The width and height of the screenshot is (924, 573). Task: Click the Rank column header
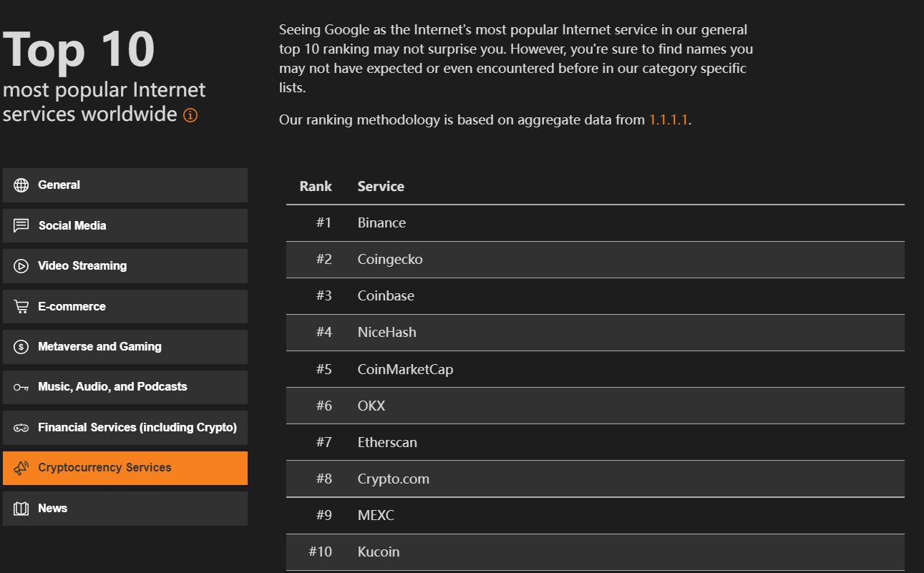(x=316, y=187)
